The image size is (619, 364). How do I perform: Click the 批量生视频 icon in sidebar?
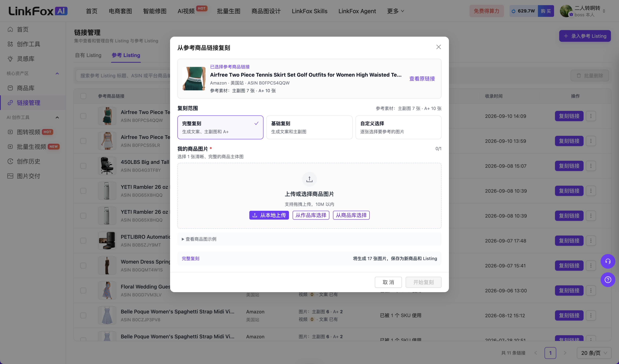10,147
